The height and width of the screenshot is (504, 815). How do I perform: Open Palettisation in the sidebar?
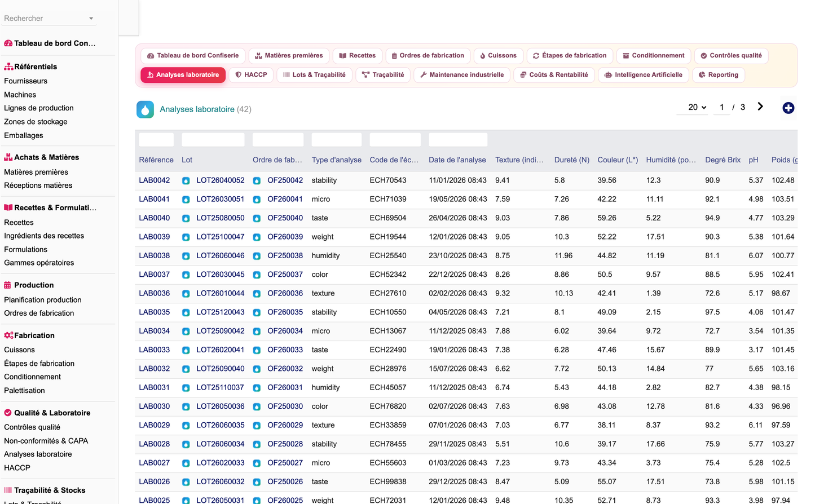pos(24,391)
